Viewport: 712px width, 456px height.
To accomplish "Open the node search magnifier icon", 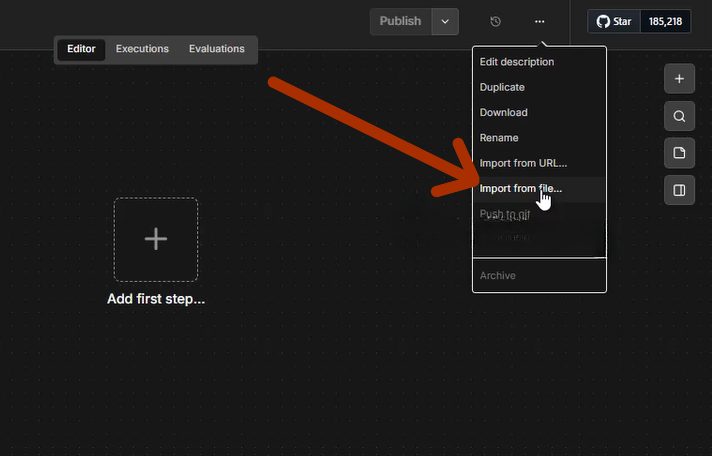I will point(679,116).
